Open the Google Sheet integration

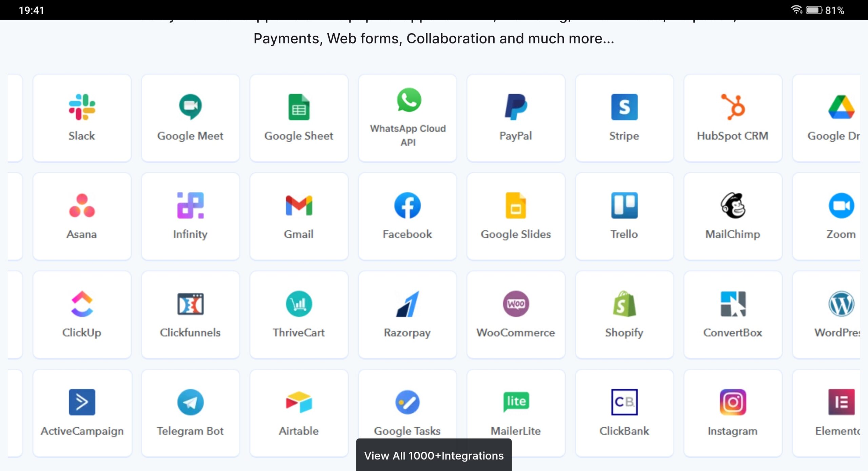[x=299, y=118]
